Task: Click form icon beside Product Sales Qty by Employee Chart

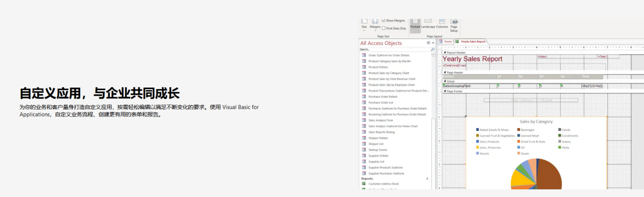Action: pos(364,85)
